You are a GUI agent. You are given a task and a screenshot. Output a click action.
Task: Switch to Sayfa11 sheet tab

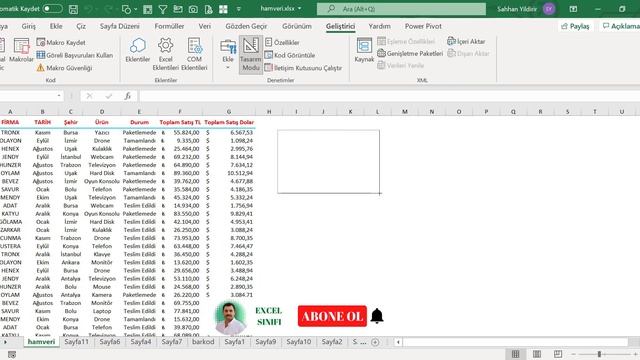(x=76, y=342)
